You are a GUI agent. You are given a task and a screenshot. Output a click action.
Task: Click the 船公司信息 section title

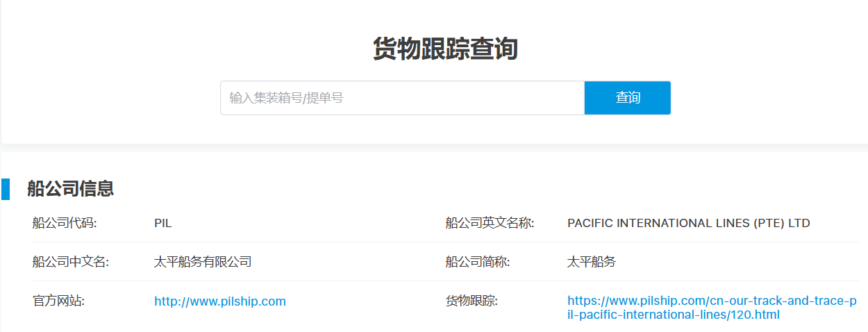[70, 189]
